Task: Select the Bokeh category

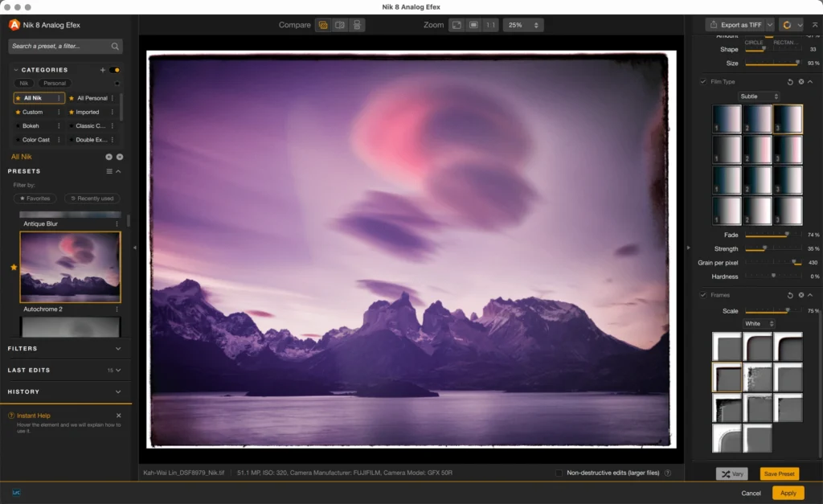Action: 31,126
